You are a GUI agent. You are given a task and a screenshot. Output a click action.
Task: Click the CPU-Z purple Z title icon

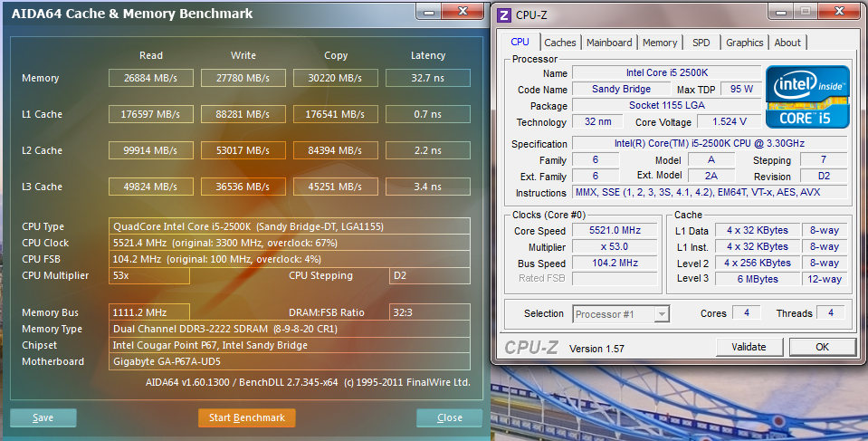(x=504, y=15)
